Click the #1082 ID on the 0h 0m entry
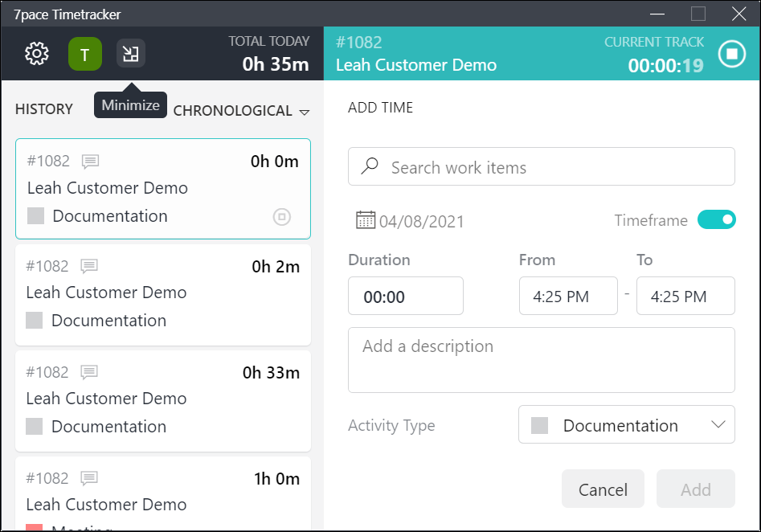Screen dimensions: 761x532 tap(48, 161)
